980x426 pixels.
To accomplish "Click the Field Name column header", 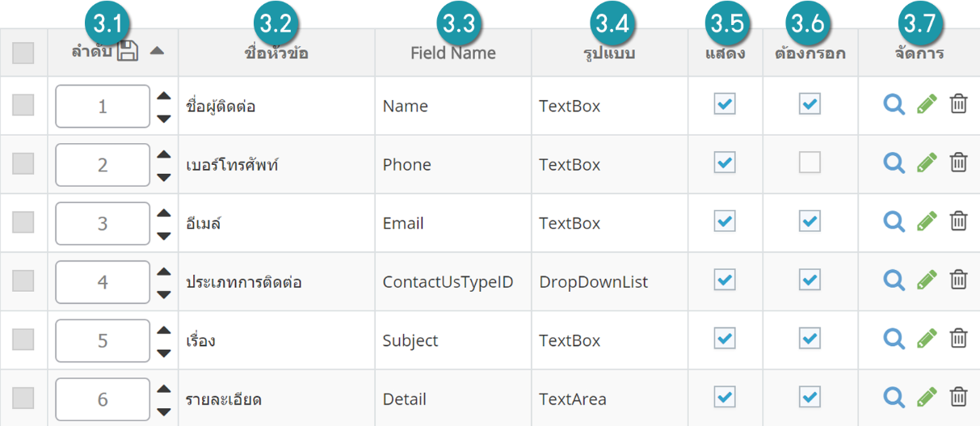I will pos(452,53).
